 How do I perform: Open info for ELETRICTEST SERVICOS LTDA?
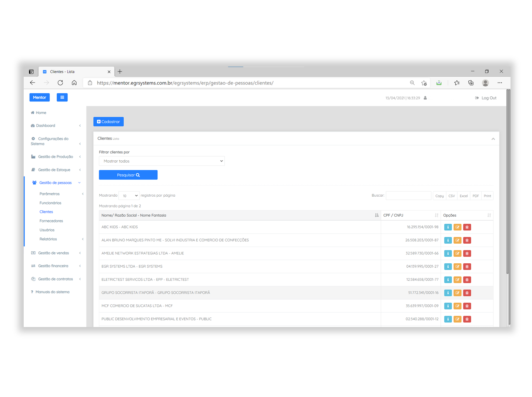pos(448,280)
